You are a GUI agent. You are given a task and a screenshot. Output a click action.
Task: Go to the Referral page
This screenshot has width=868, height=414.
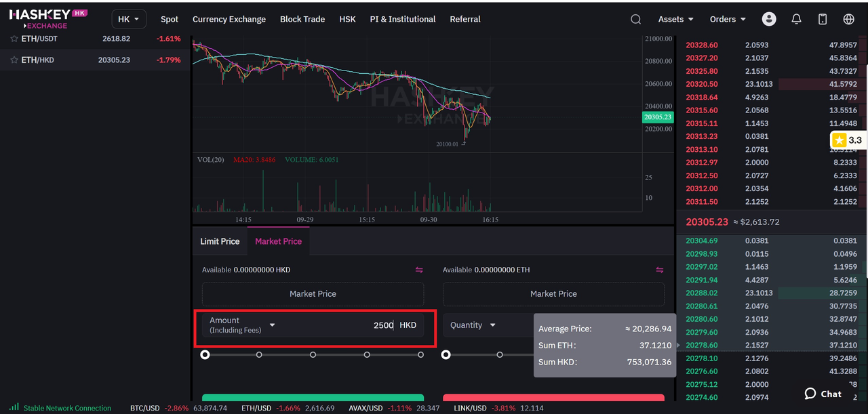click(465, 20)
